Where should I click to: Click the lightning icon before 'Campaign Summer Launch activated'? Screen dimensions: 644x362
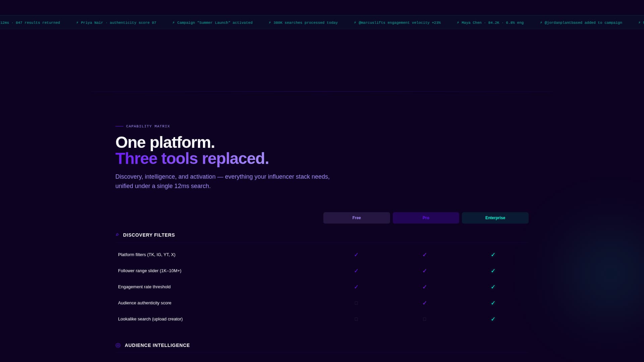pyautogui.click(x=173, y=22)
